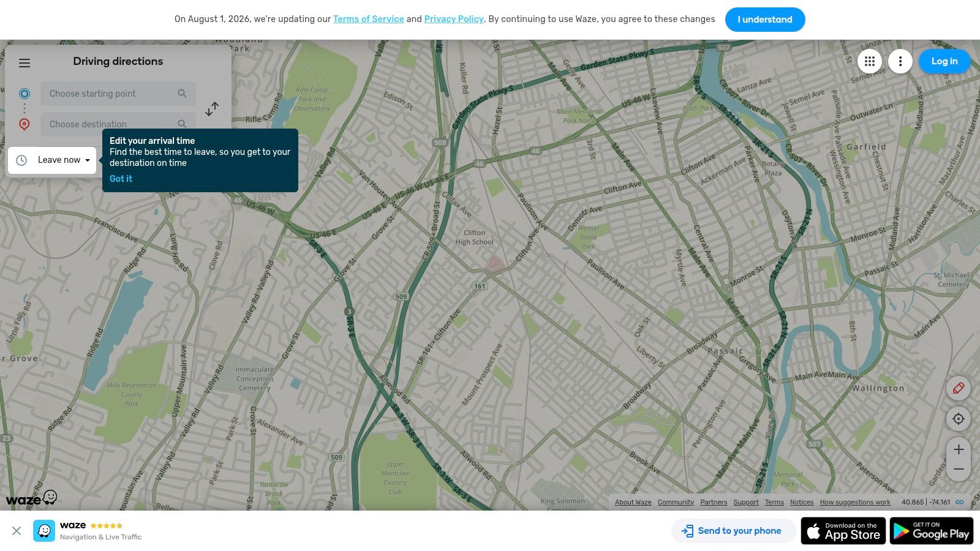Center map on my location

tap(959, 419)
